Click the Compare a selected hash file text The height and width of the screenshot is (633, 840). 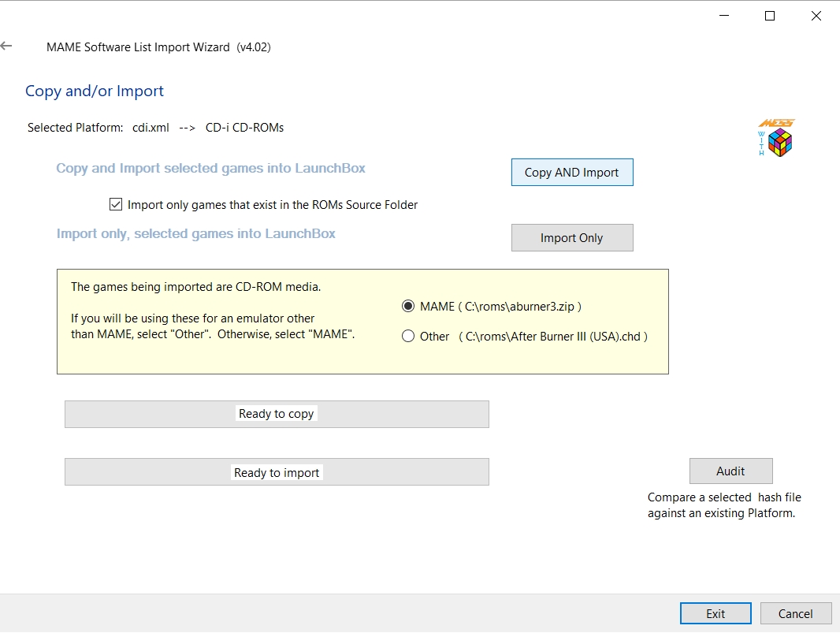click(x=724, y=505)
